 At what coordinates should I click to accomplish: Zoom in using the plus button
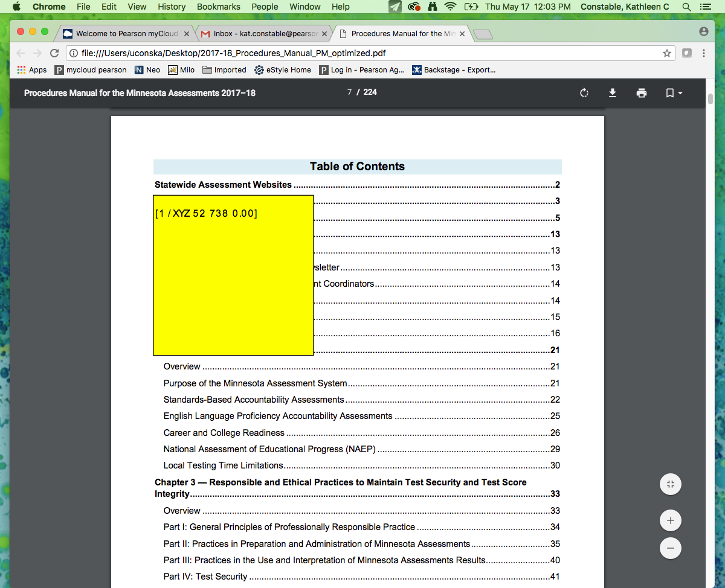click(670, 520)
